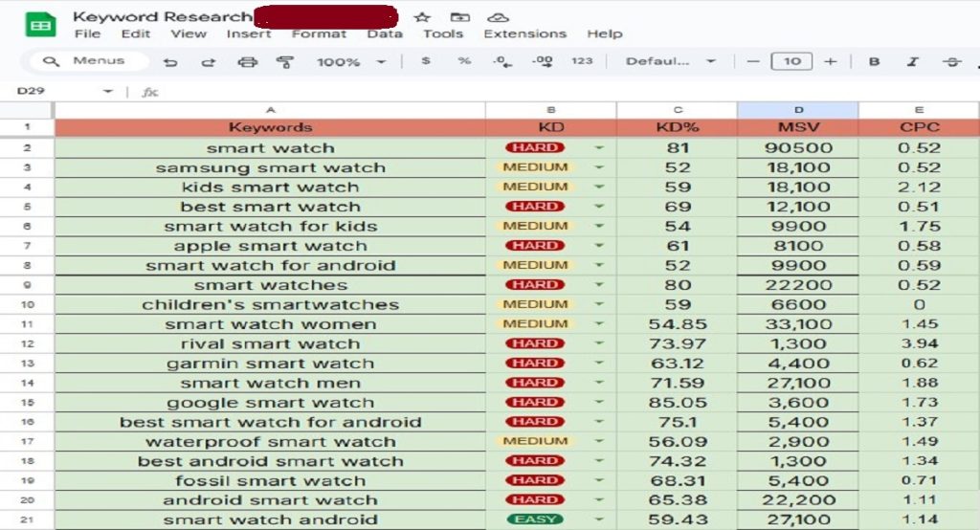Select column D header
Viewport: 980px width, 530px height.
pos(797,110)
